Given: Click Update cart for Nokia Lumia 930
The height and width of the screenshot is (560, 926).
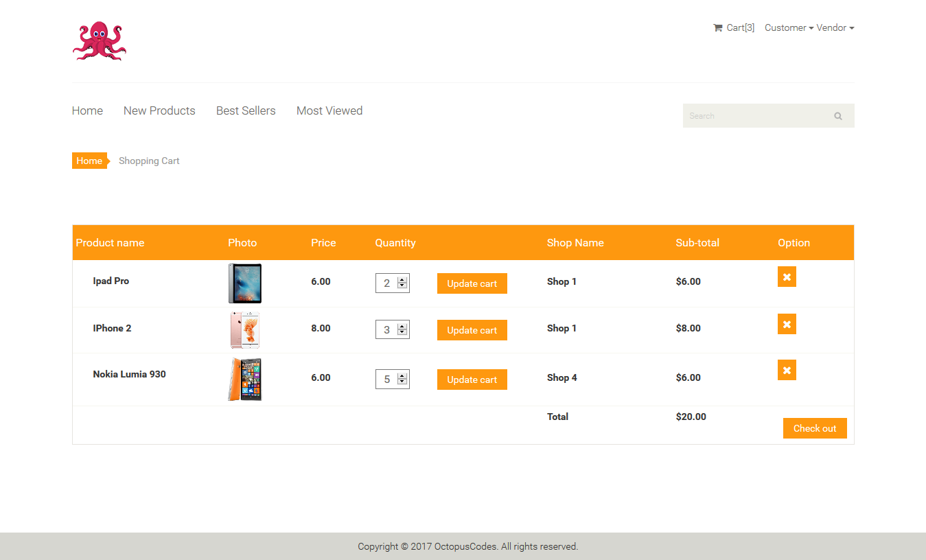Looking at the screenshot, I should 472,379.
